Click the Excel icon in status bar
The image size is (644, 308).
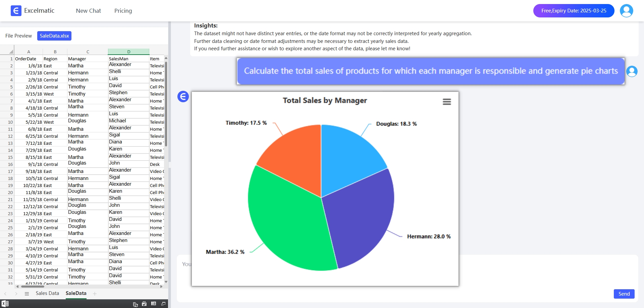pyautogui.click(x=5, y=304)
